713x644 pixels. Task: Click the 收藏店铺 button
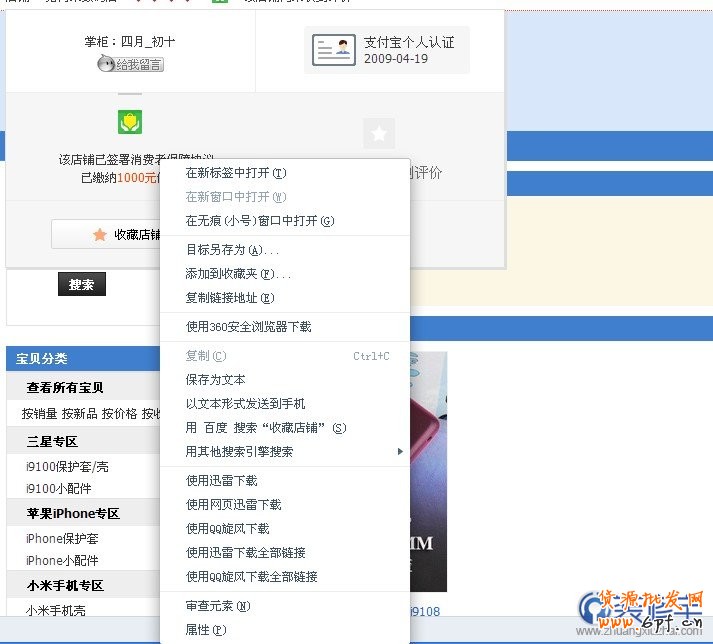point(105,234)
